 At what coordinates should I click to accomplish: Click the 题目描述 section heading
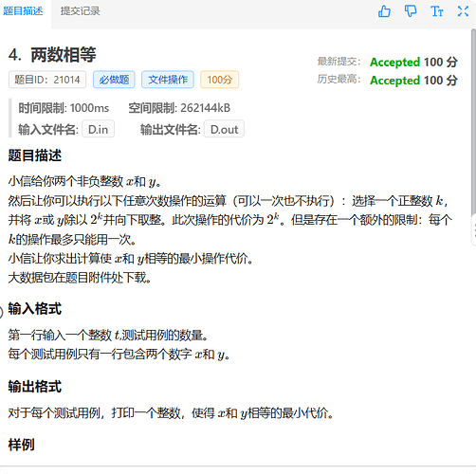click(35, 155)
